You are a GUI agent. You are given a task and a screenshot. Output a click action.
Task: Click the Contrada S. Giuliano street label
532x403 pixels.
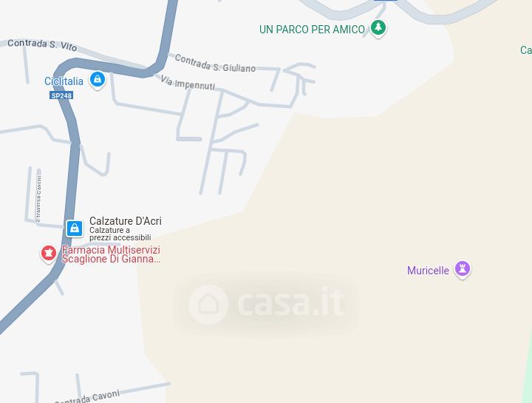(x=215, y=64)
